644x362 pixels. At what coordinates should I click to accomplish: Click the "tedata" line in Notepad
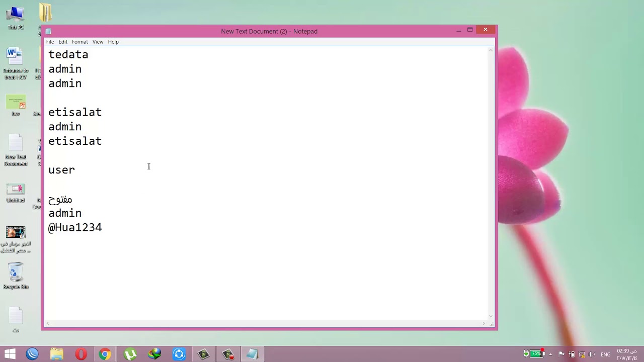(x=68, y=54)
